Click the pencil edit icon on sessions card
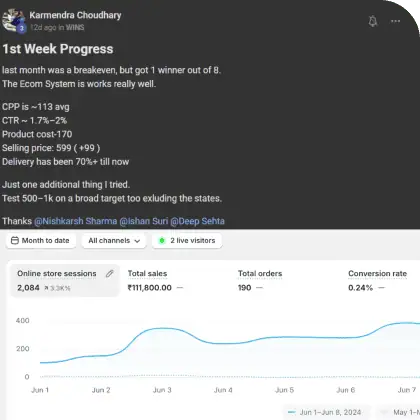 pos(110,274)
